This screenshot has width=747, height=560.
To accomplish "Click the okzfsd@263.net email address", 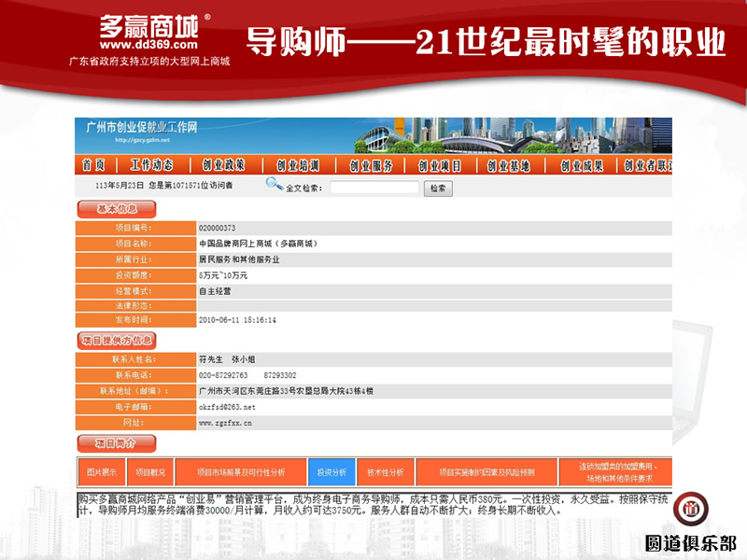I will pyautogui.click(x=227, y=407).
